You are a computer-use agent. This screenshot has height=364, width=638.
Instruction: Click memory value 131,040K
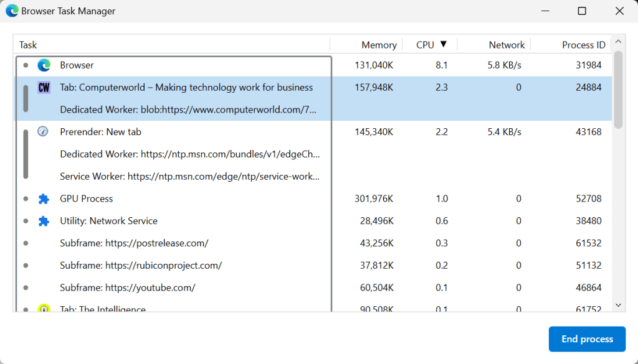point(374,65)
